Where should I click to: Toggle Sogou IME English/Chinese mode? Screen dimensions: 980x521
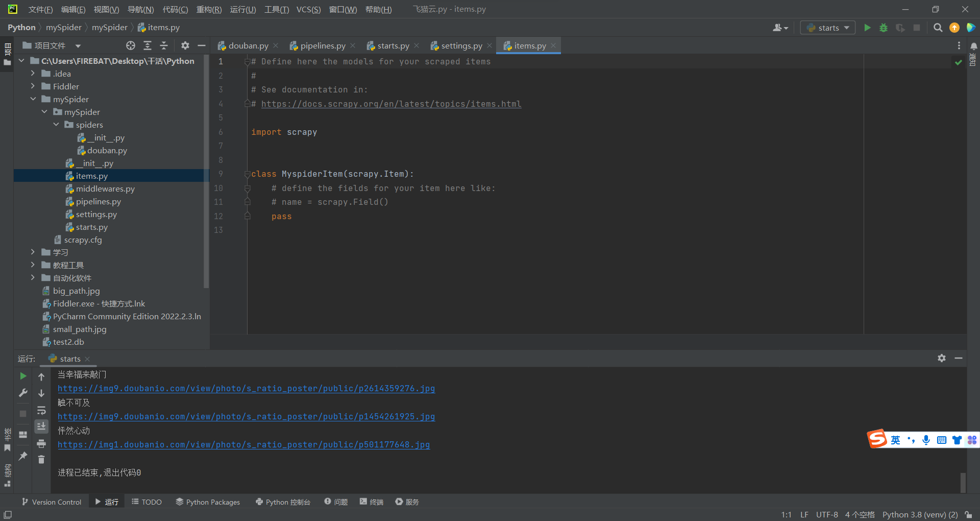tap(895, 440)
